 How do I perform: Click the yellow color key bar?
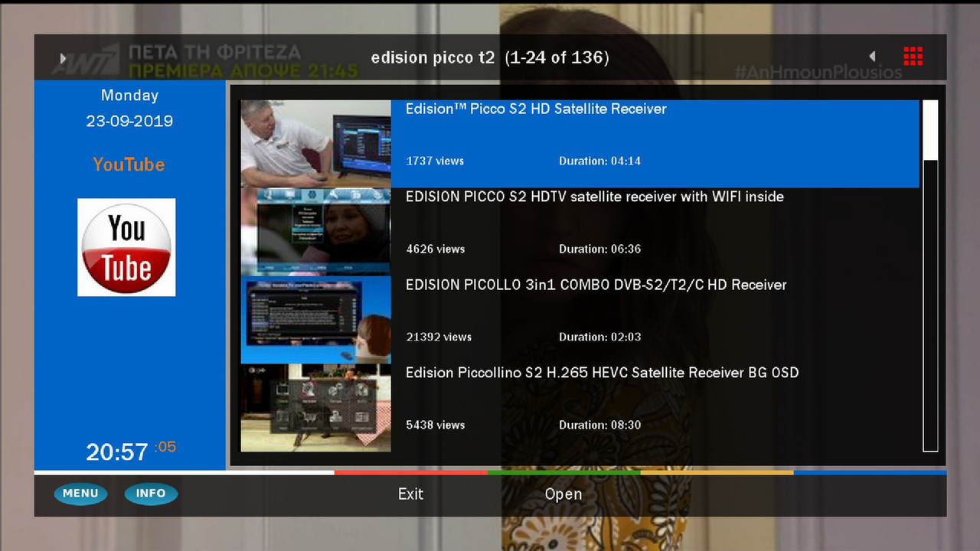point(717,472)
